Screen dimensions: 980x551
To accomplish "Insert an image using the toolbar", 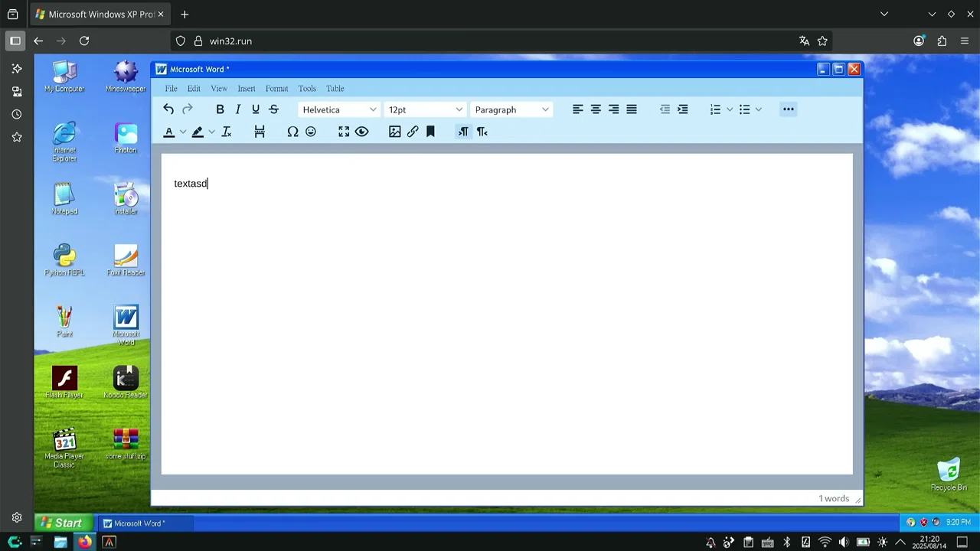I will tap(395, 132).
